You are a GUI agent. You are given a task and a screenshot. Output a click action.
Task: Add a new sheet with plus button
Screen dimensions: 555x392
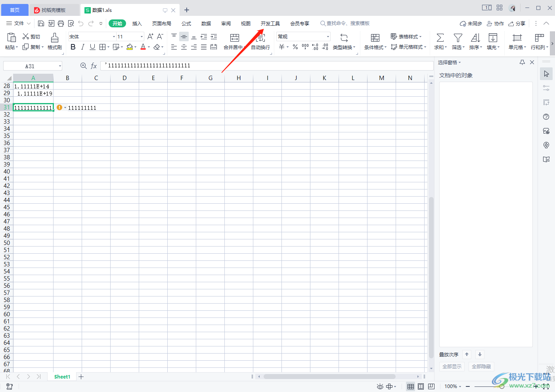click(x=81, y=377)
